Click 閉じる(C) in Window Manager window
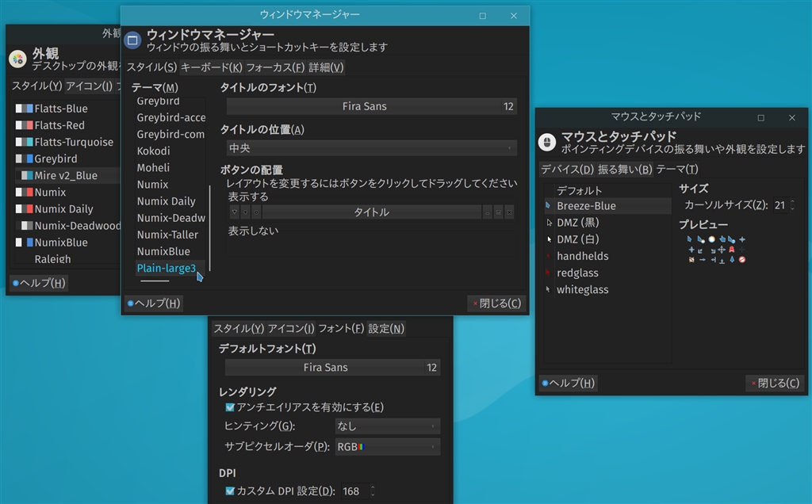The width and height of the screenshot is (812, 504). tap(497, 304)
